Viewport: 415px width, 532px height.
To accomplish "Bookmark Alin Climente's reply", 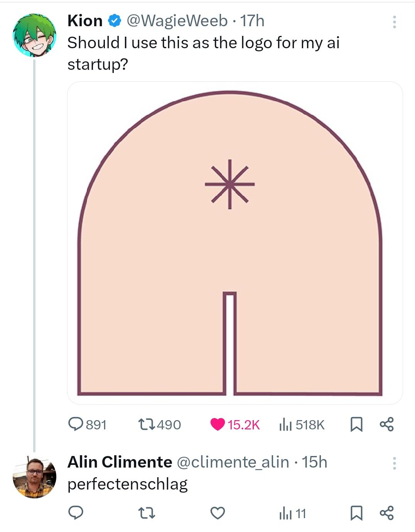I will (x=356, y=513).
